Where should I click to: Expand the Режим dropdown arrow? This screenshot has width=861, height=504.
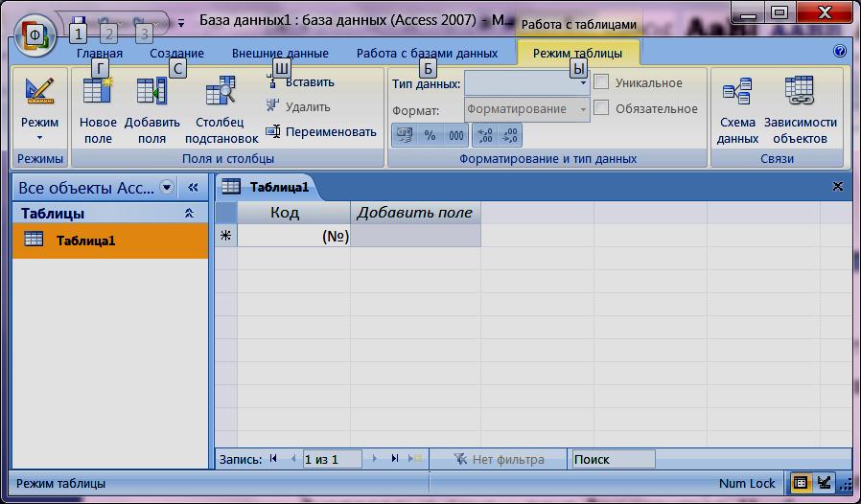pyautogui.click(x=39, y=138)
